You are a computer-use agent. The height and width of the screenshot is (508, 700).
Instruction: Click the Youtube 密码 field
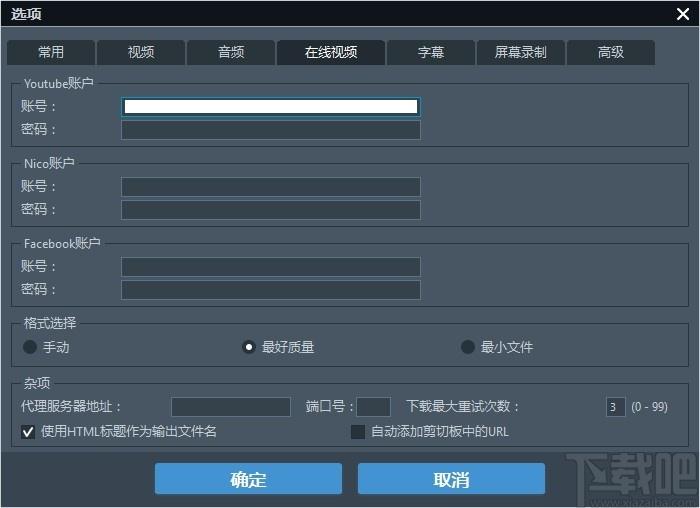click(x=271, y=130)
